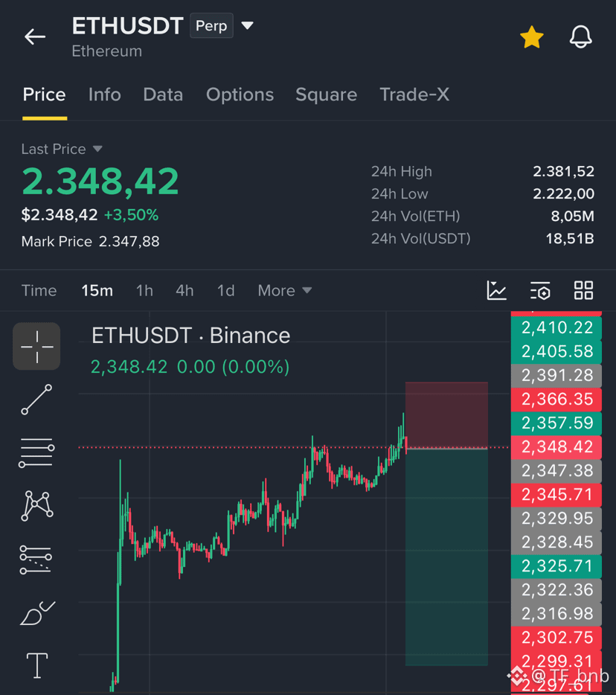Select the 4h chart interval
This screenshot has height=695, width=616.
tap(185, 291)
